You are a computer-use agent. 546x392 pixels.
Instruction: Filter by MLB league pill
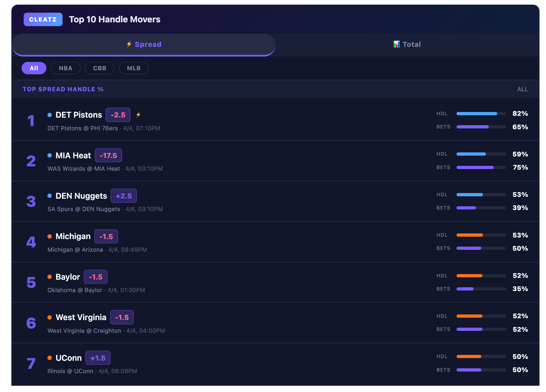[x=134, y=68]
